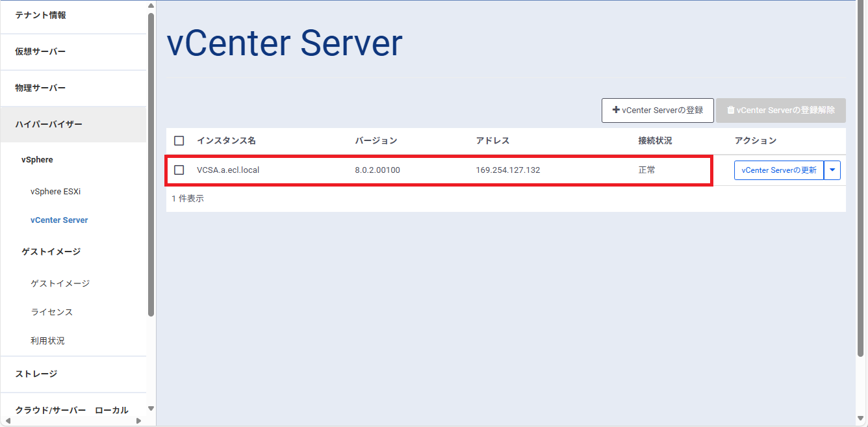Click vCenter Serverの更新 button
This screenshot has width=868, height=427.
pyautogui.click(x=779, y=170)
